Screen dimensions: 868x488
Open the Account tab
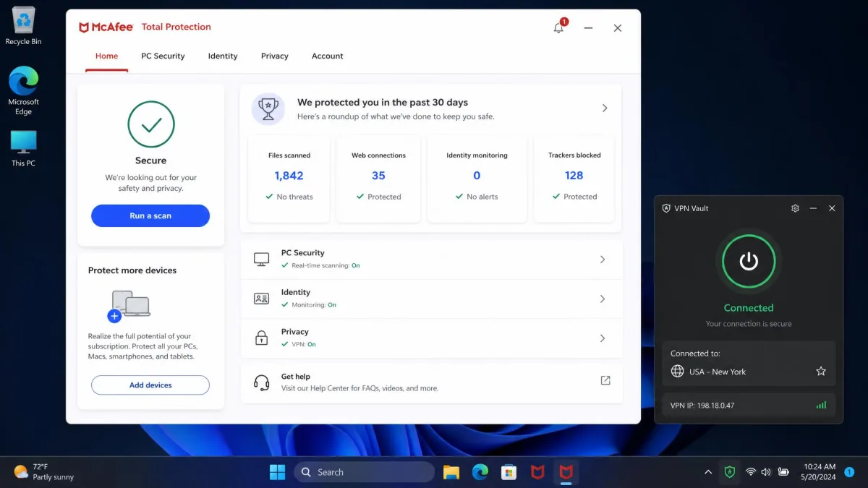328,56
